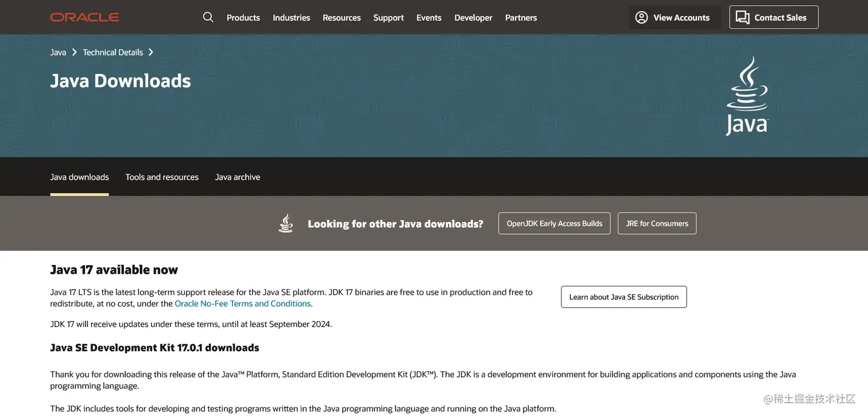
Task: Click the Oracle logo
Action: click(84, 17)
